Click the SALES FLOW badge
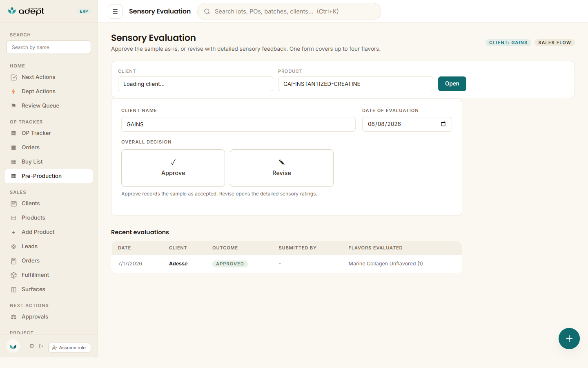The width and height of the screenshot is (588, 368). click(555, 43)
